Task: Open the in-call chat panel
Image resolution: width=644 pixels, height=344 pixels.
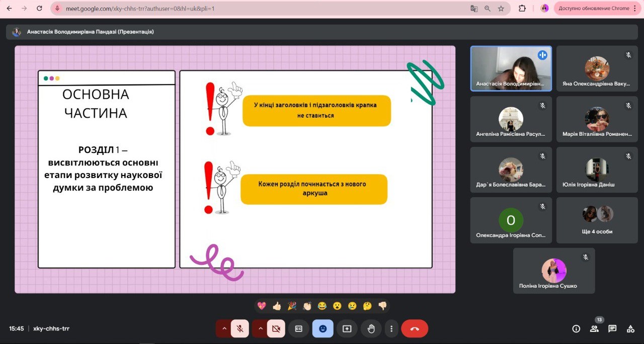Action: tap(612, 328)
